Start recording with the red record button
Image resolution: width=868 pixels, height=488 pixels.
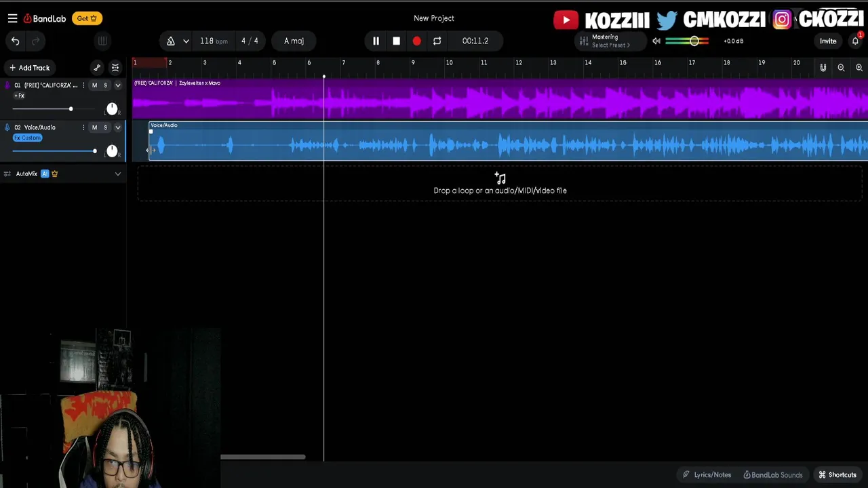pos(416,41)
